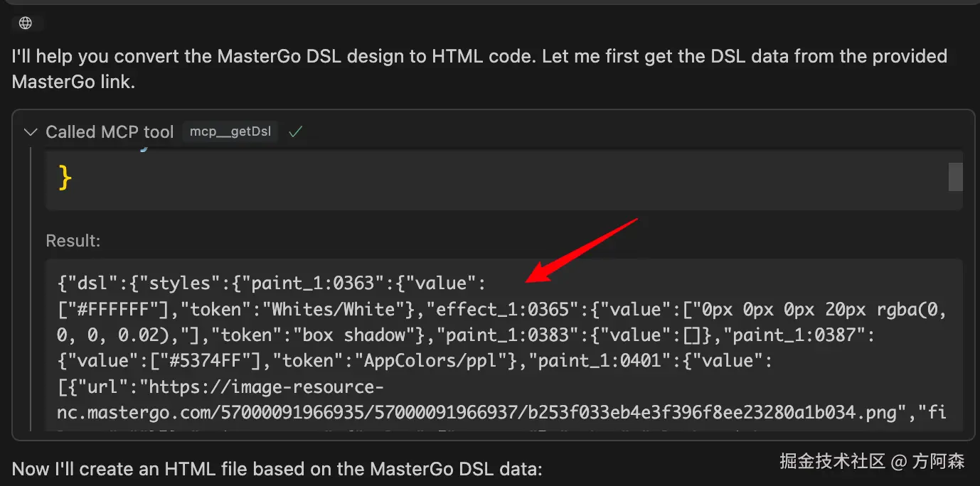Viewport: 980px width, 486px height.
Task: Click the globe web icon
Action: coord(26,23)
